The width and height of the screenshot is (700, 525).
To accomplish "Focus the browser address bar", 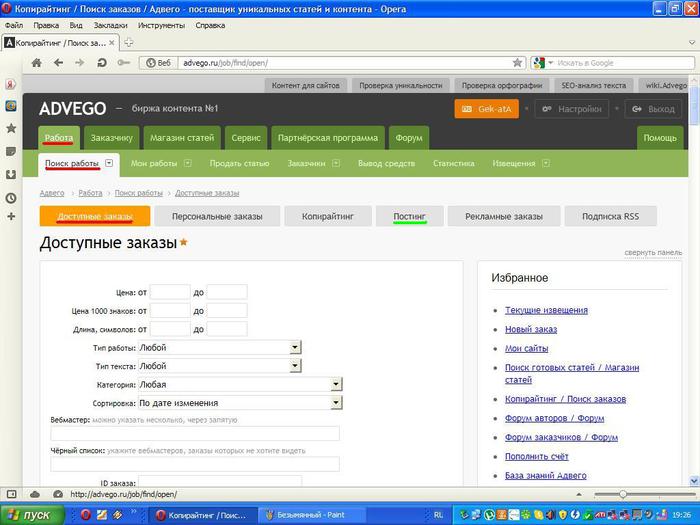I will 345,63.
